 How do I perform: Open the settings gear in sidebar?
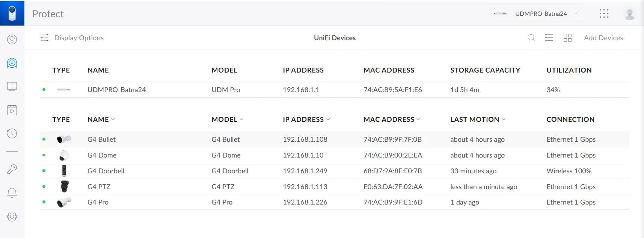[12, 217]
